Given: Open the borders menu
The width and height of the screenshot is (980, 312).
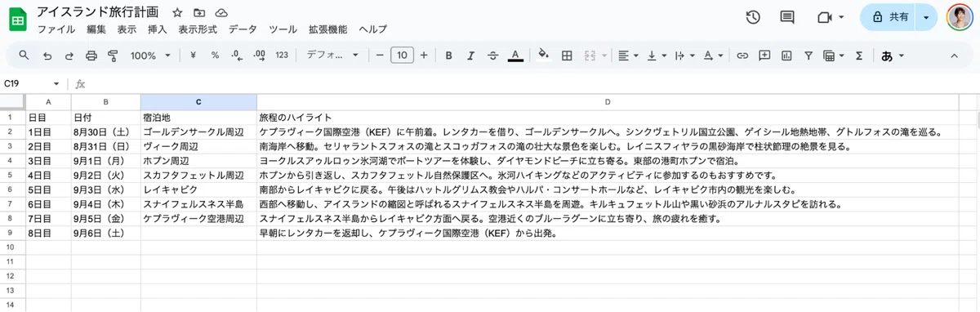Looking at the screenshot, I should [x=566, y=56].
